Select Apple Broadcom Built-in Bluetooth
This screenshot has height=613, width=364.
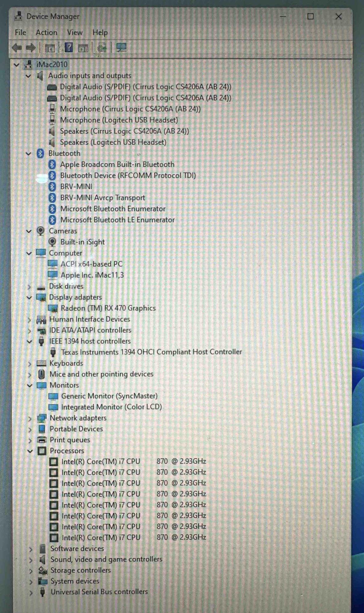coord(117,164)
